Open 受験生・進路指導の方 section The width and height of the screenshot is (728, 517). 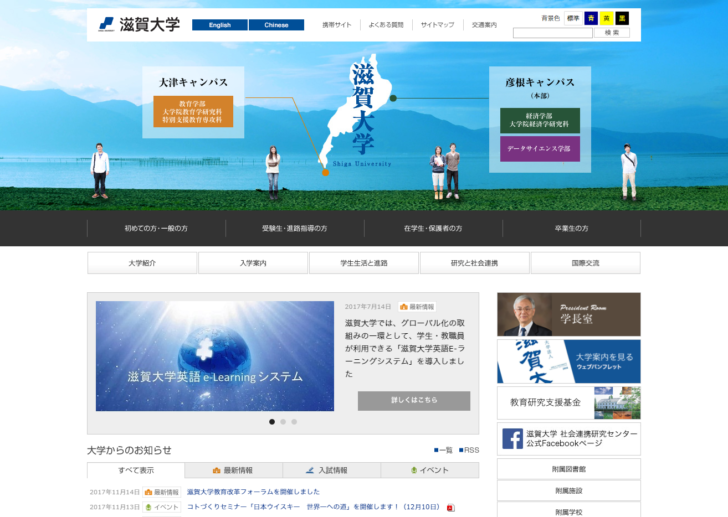[294, 228]
